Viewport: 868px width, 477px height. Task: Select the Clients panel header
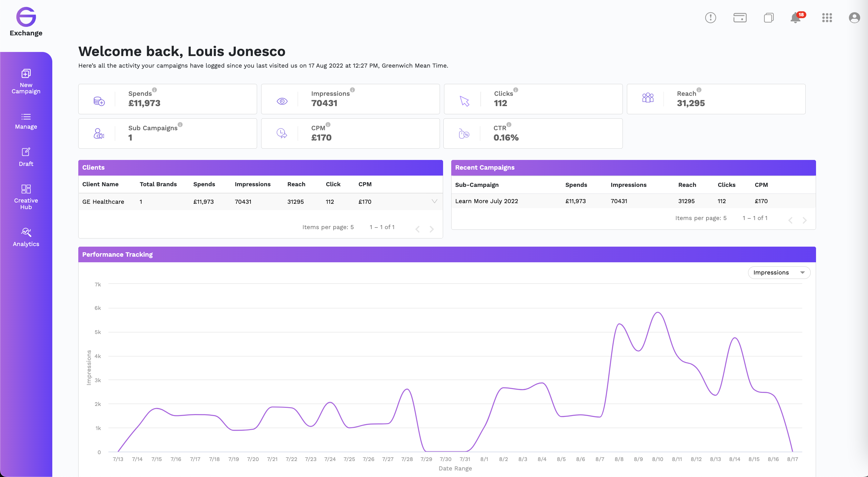93,167
